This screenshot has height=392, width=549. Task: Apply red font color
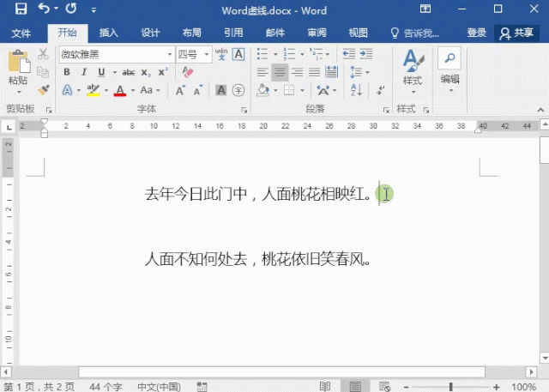tap(120, 90)
